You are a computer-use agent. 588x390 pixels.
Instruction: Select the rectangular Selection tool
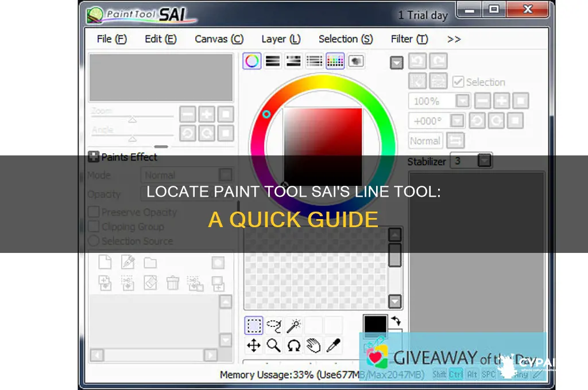(x=253, y=325)
